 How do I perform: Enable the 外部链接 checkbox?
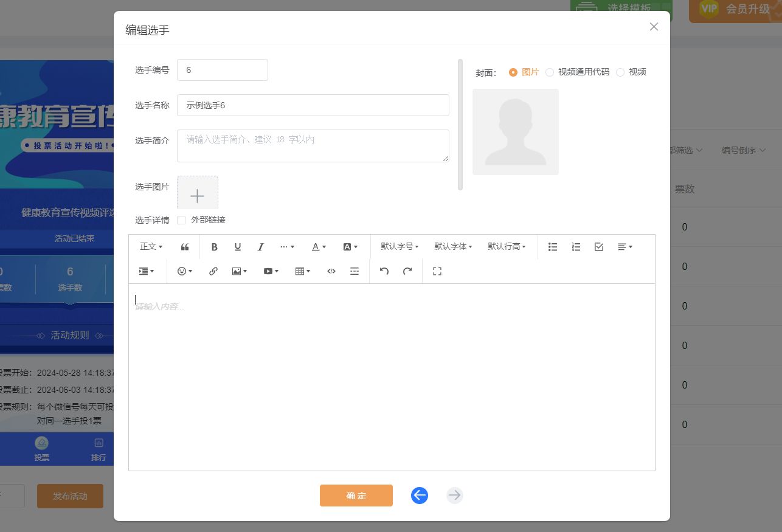click(181, 220)
